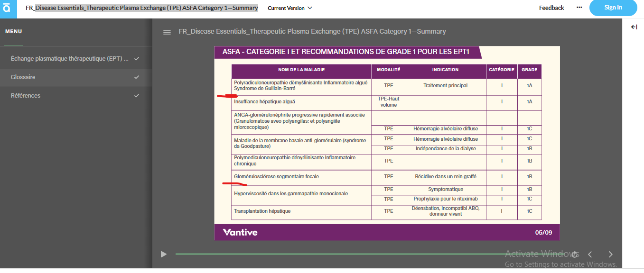This screenshot has width=644, height=273.
Task: Click the 'Glomérulosclérose segmentaire focale' cell
Action: 301,177
